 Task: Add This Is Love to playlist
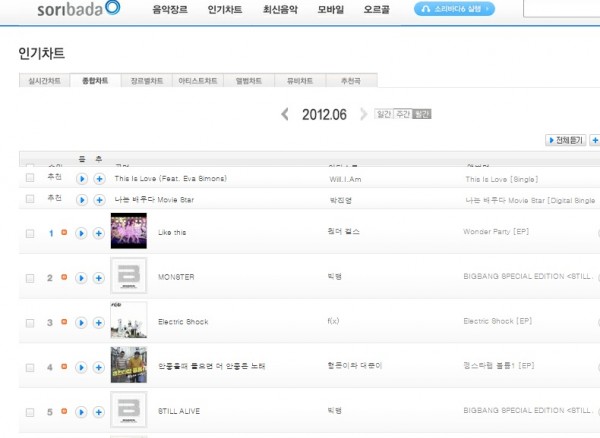(x=99, y=179)
